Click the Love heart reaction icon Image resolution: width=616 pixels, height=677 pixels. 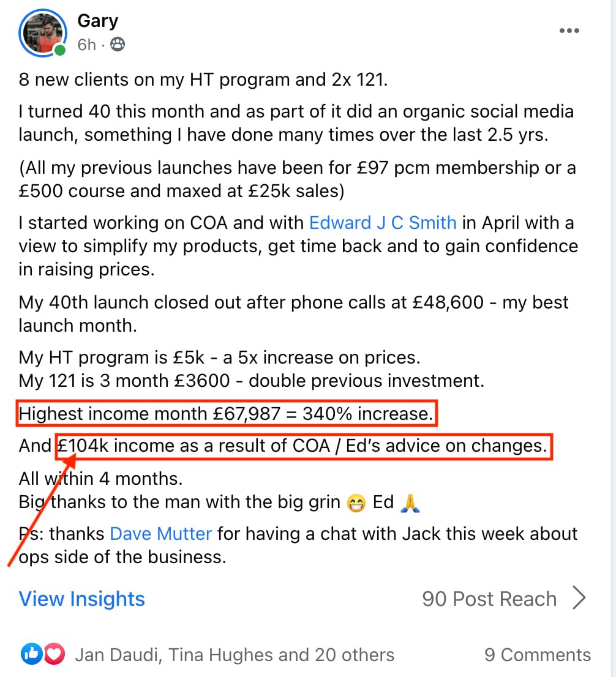tap(54, 655)
